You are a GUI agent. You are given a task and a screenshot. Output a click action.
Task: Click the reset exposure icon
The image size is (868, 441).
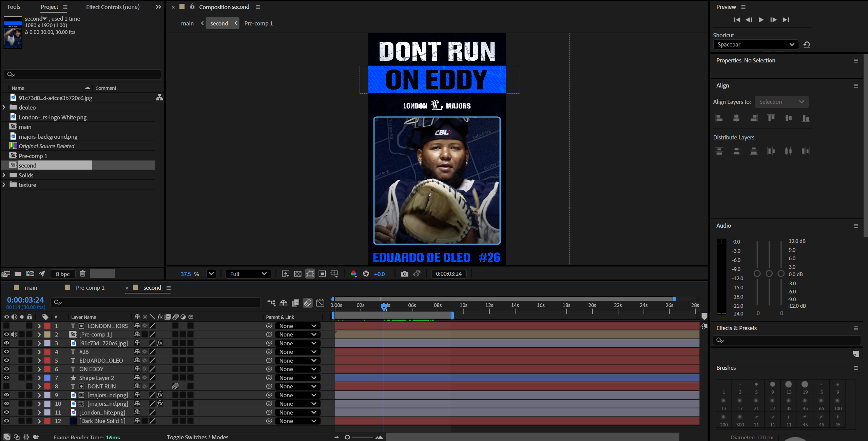point(366,274)
